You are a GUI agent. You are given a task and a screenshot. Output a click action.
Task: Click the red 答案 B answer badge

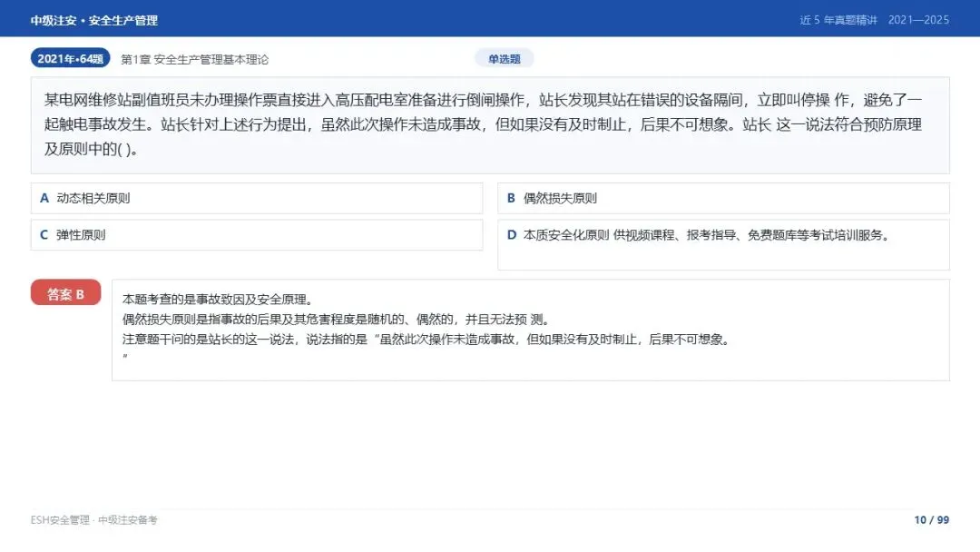tap(65, 292)
